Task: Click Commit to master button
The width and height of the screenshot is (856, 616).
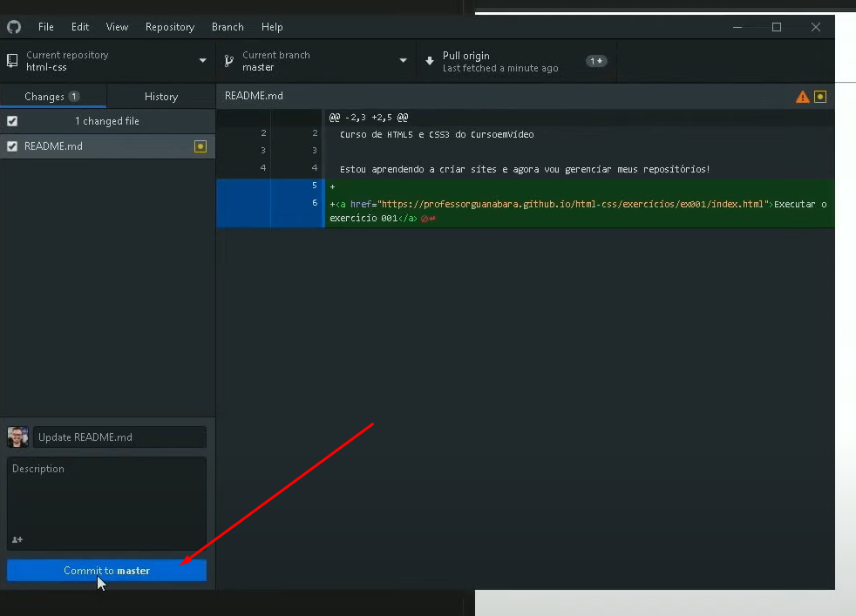Action: click(x=106, y=570)
